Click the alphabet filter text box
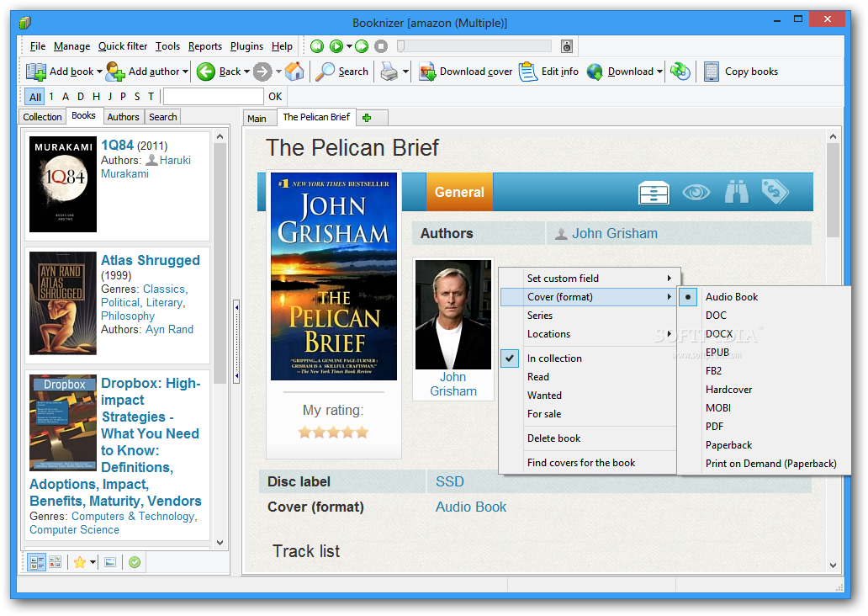Image resolution: width=868 pixels, height=616 pixels. pos(214,97)
